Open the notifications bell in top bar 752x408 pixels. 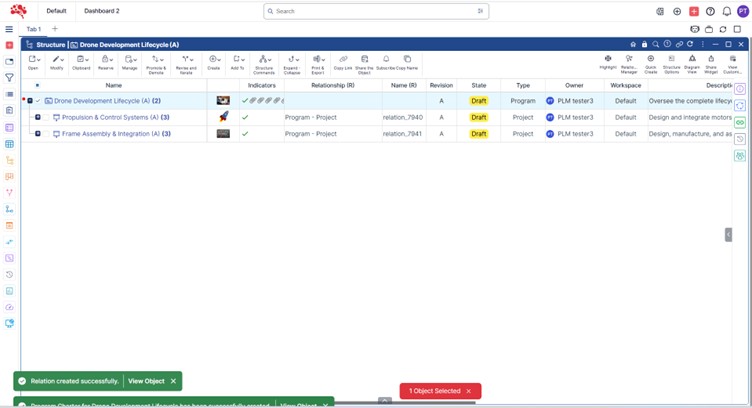727,11
